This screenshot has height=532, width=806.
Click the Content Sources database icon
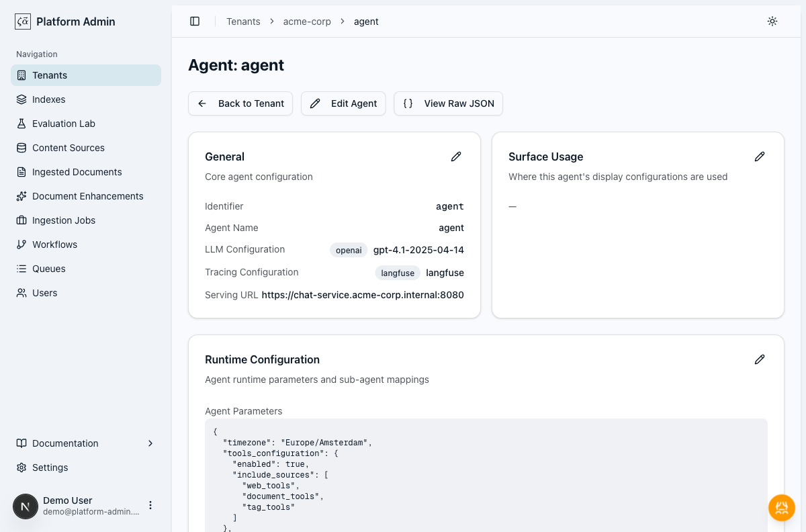tap(21, 148)
